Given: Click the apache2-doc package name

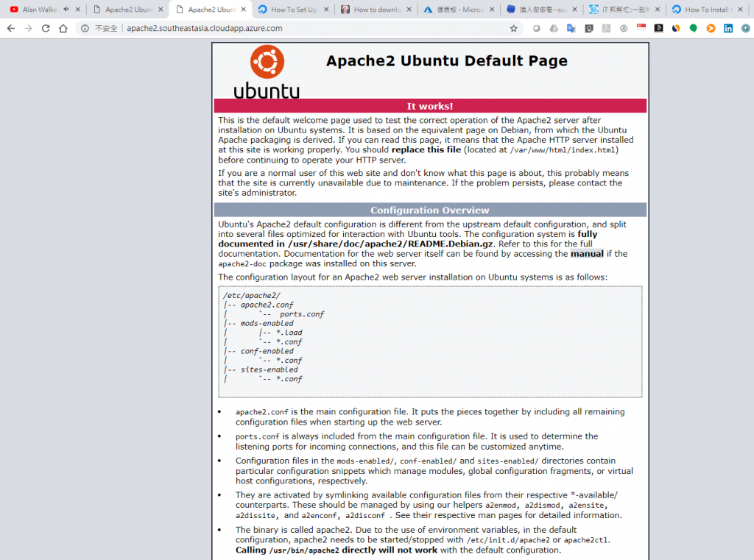Looking at the screenshot, I should point(242,264).
